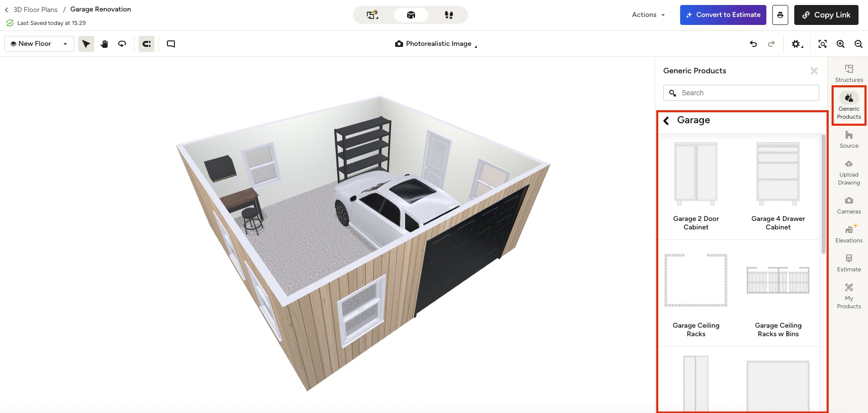This screenshot has height=413, width=868.
Task: Click the Last Saved status text
Action: [51, 23]
